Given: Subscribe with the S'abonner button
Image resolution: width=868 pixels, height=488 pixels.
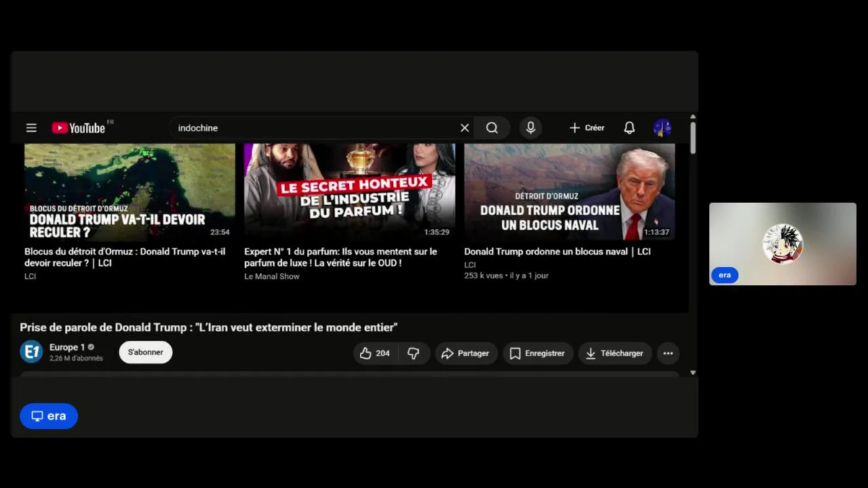Looking at the screenshot, I should point(146,352).
